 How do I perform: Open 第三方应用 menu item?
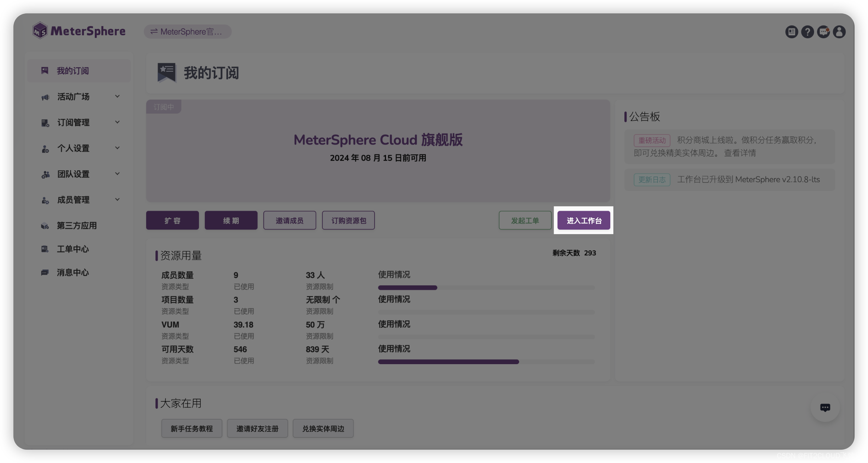(x=76, y=226)
